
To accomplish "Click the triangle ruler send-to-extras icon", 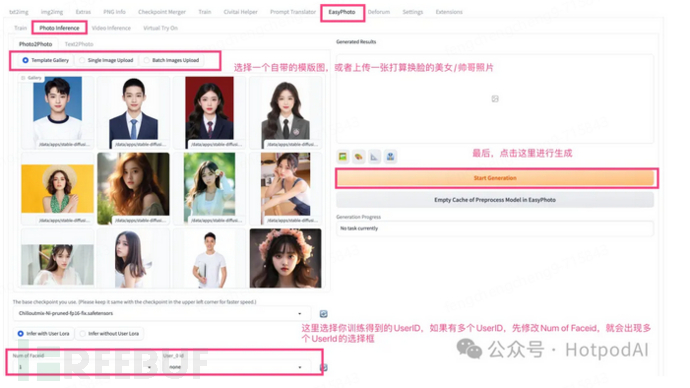I will pos(374,157).
